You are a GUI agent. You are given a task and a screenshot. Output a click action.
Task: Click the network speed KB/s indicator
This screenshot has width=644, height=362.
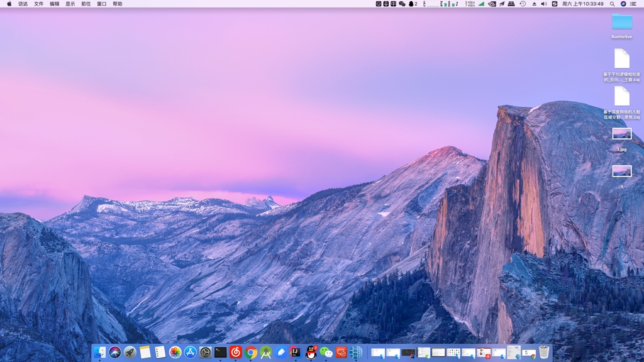tap(470, 4)
